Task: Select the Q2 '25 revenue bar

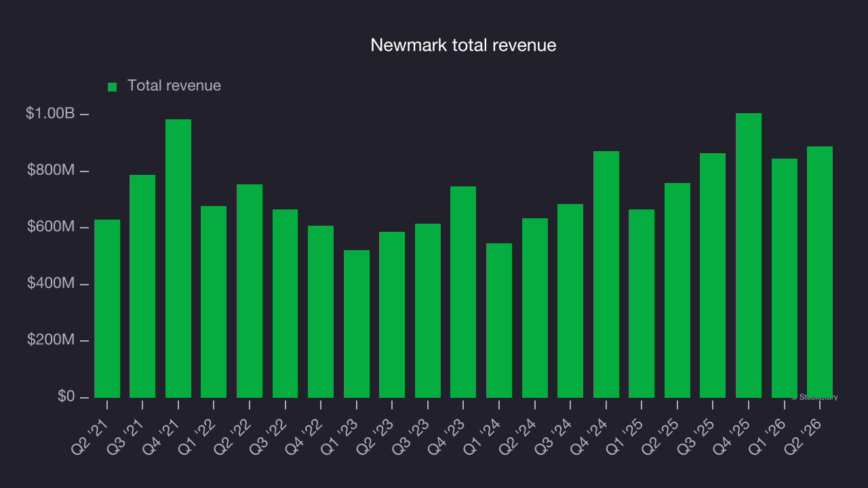Action: click(677, 290)
